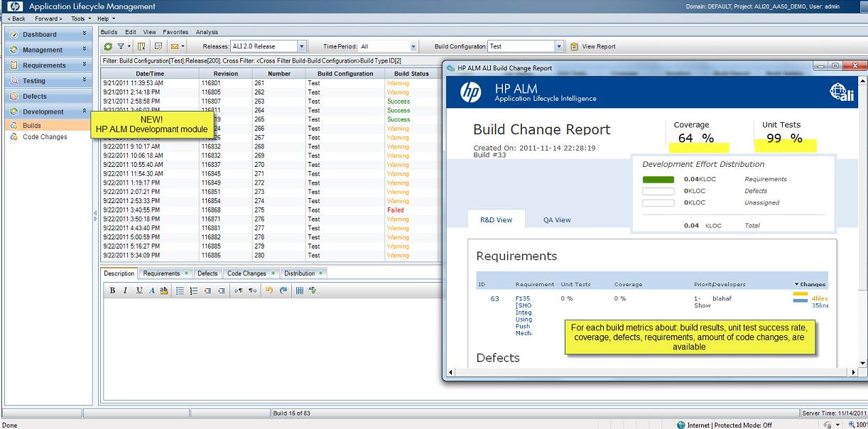Open the filter funnel icon
Viewport: 868px width, 429px height.
coord(121,46)
